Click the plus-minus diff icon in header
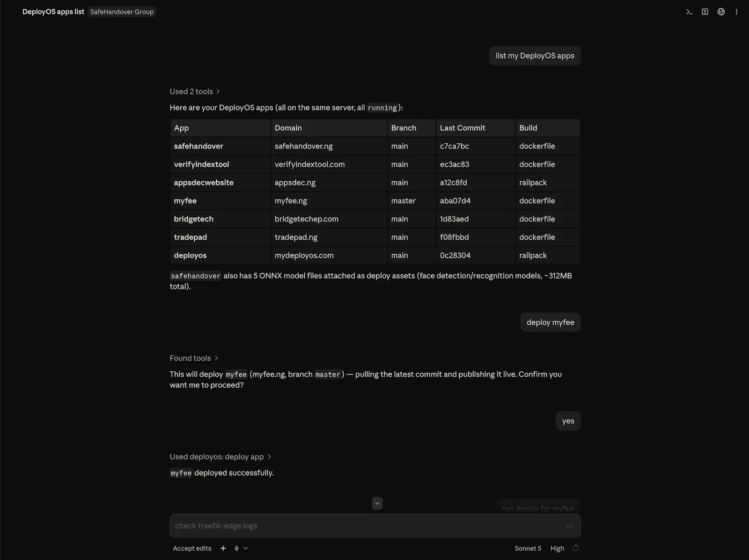The width and height of the screenshot is (749, 560). (705, 12)
